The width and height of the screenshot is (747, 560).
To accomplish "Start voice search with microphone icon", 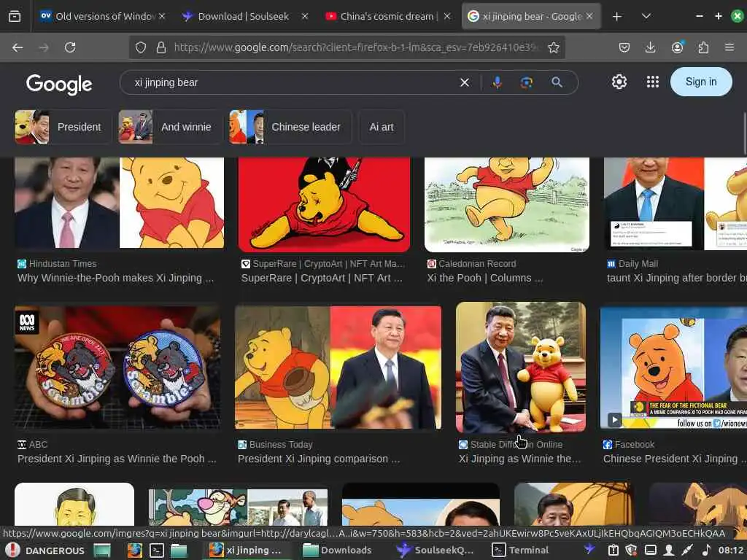I will [x=497, y=82].
